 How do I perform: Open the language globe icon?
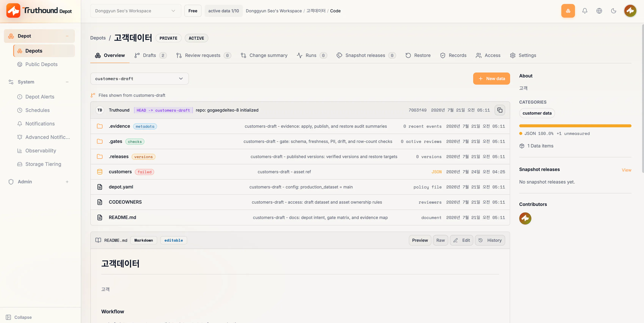coord(599,11)
